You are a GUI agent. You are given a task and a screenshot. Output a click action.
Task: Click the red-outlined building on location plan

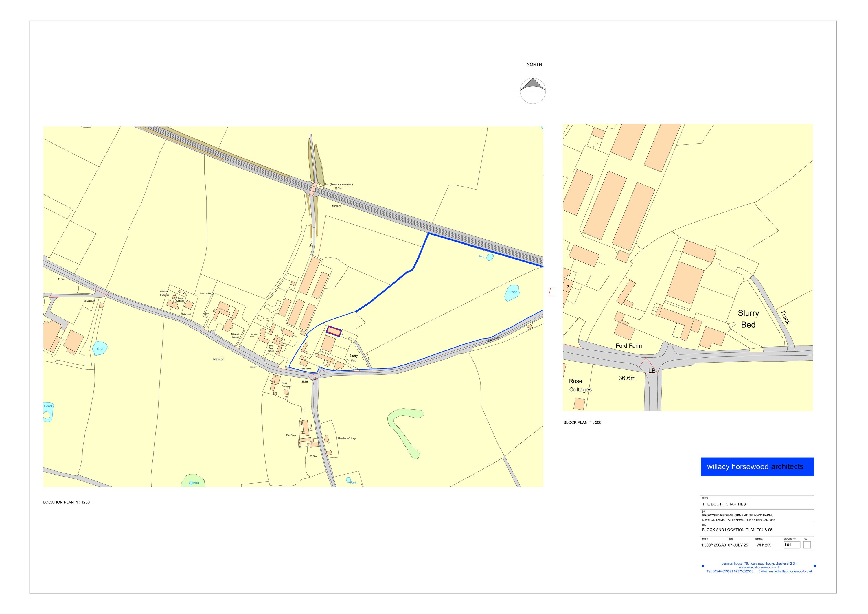click(x=334, y=331)
